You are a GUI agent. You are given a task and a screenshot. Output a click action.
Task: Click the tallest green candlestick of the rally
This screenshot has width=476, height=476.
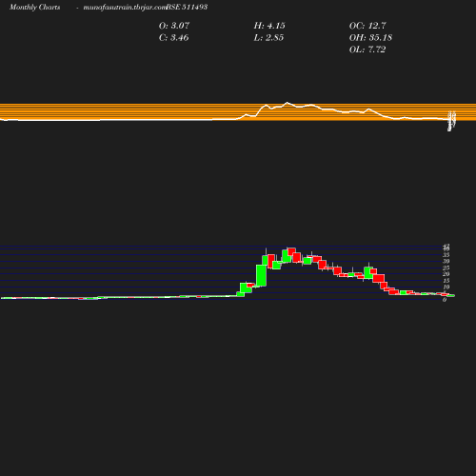click(x=261, y=275)
